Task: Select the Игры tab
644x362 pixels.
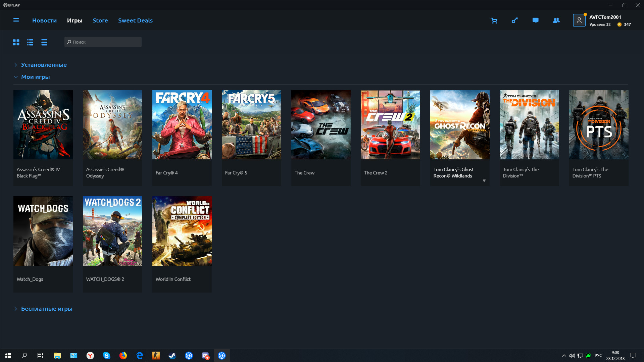Action: (75, 20)
